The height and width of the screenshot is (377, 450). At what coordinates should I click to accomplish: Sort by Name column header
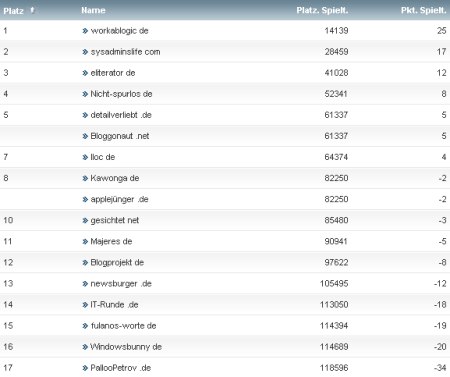coord(93,10)
